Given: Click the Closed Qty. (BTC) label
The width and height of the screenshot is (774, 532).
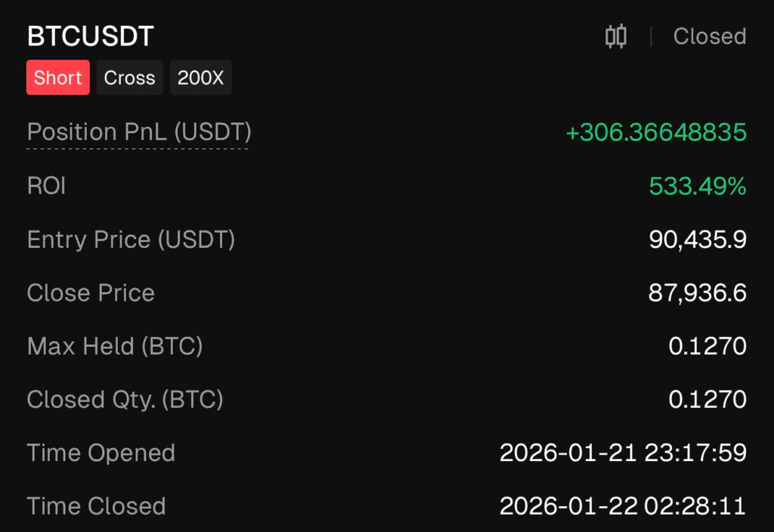Looking at the screenshot, I should pyautogui.click(x=125, y=399).
